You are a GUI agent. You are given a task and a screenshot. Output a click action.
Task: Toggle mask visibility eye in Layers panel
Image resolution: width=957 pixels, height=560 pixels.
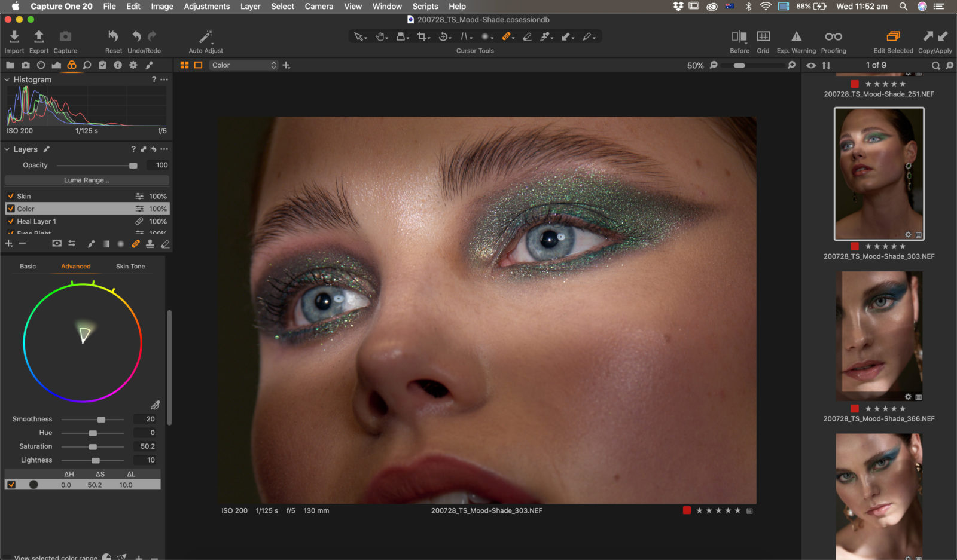(x=57, y=243)
